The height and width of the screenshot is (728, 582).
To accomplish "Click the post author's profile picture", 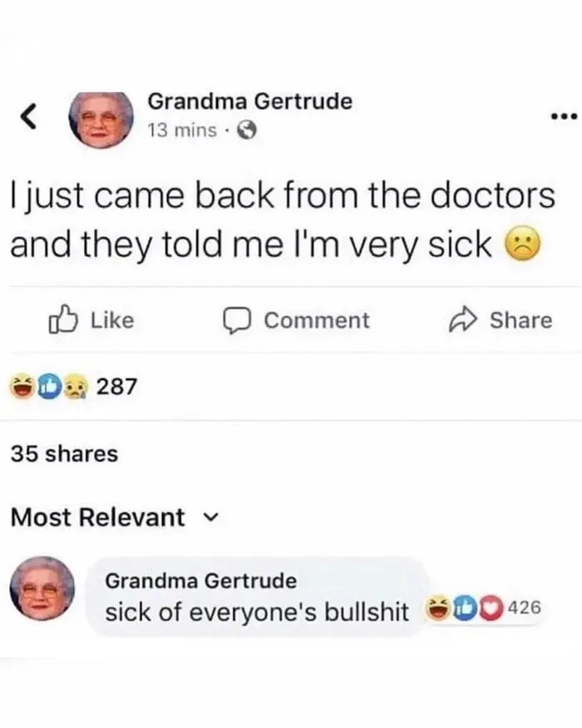I will [x=101, y=119].
